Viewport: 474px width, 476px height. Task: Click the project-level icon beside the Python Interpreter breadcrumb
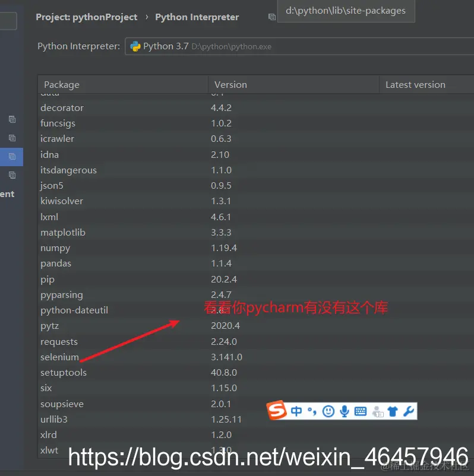[272, 17]
